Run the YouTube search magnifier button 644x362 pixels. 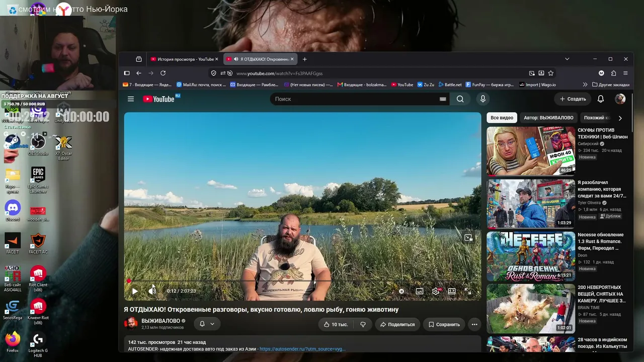tap(460, 99)
